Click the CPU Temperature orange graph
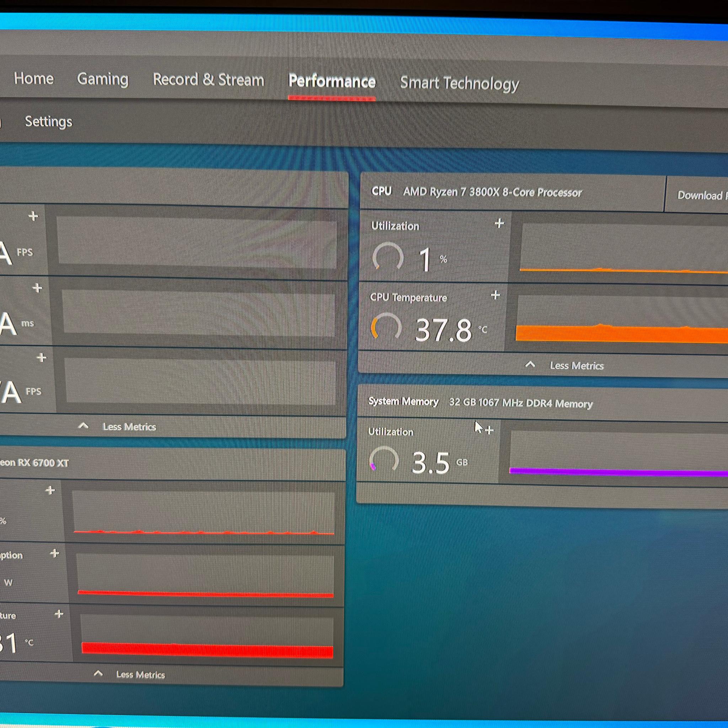This screenshot has width=728, height=728. click(x=622, y=319)
